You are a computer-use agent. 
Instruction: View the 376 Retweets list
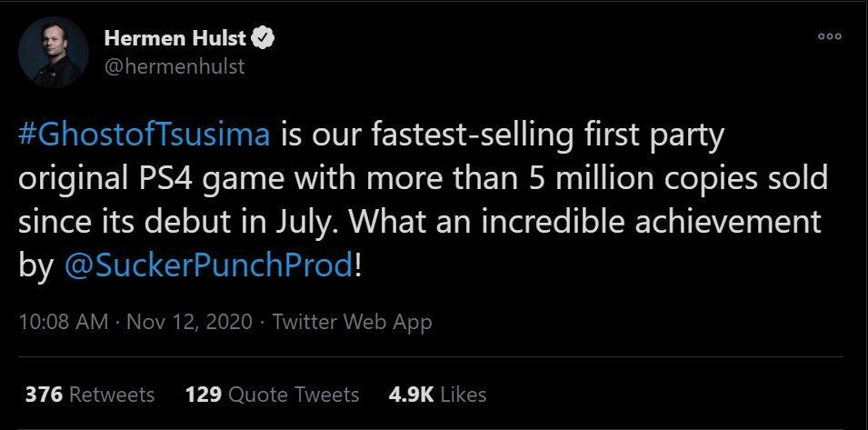coord(90,395)
